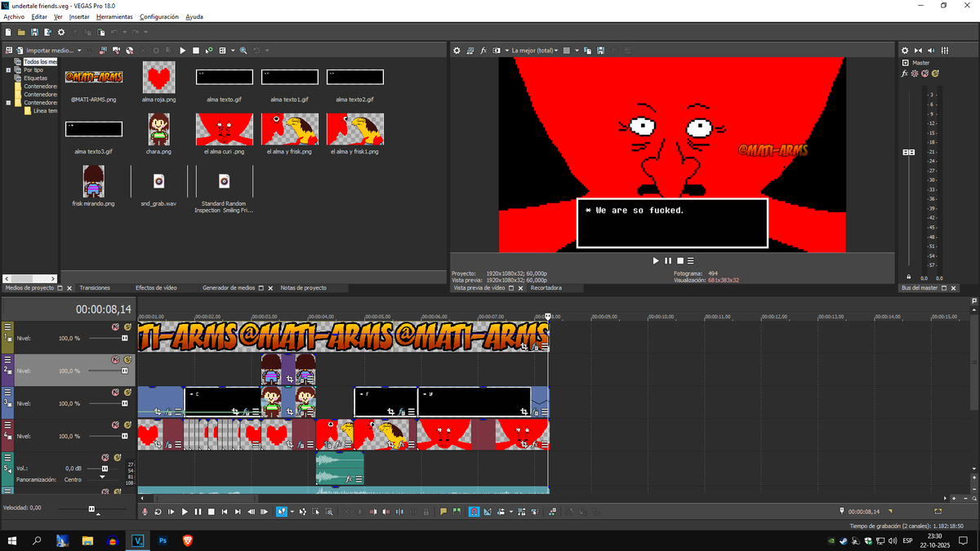This screenshot has width=980, height=551.
Task: Open Master bus settings gear icon
Action: [x=905, y=51]
